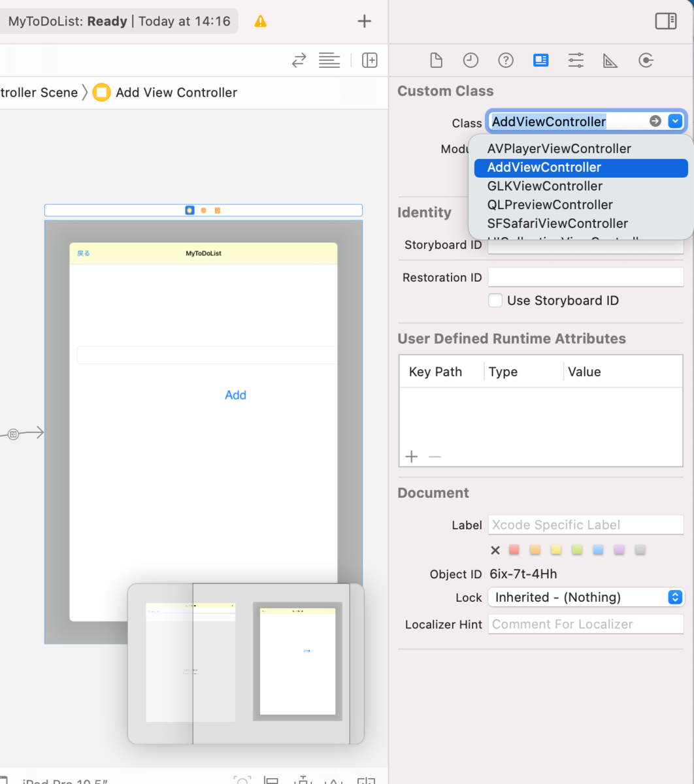
Task: Switch to the Attributes inspector sliders icon
Action: 576,61
